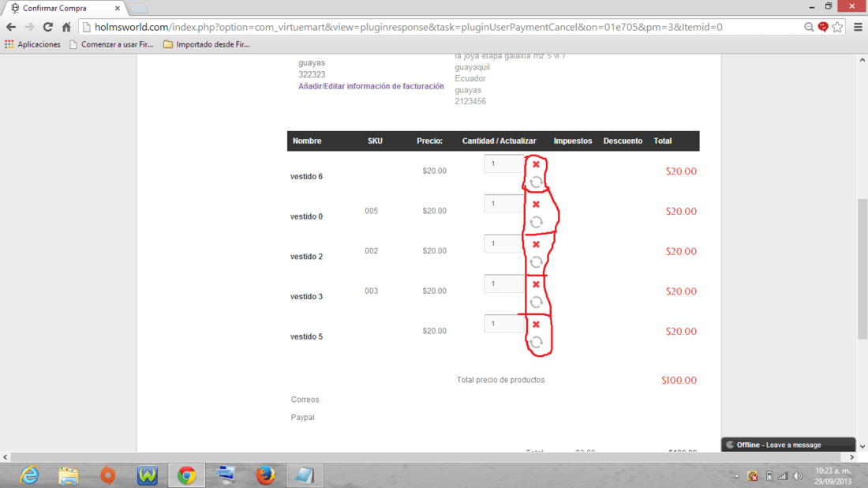
Task: Click the zoom magnifier icon in address bar
Action: pos(809,27)
